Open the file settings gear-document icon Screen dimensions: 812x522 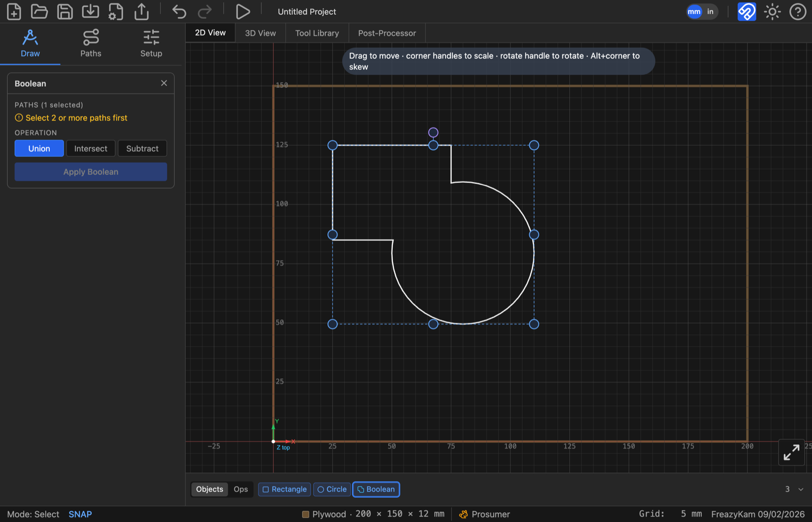tap(116, 11)
